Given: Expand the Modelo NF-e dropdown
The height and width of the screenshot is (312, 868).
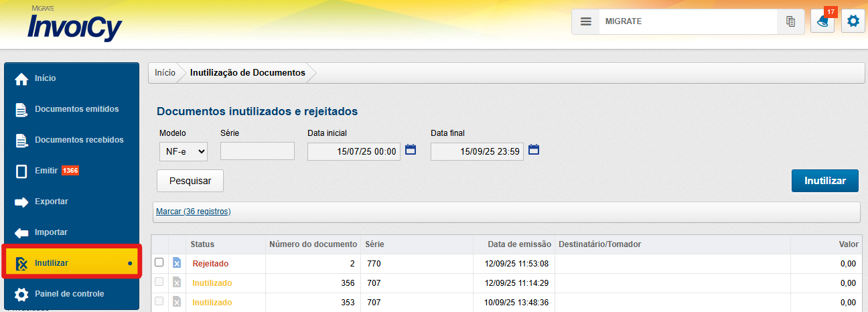Looking at the screenshot, I should coord(183,151).
